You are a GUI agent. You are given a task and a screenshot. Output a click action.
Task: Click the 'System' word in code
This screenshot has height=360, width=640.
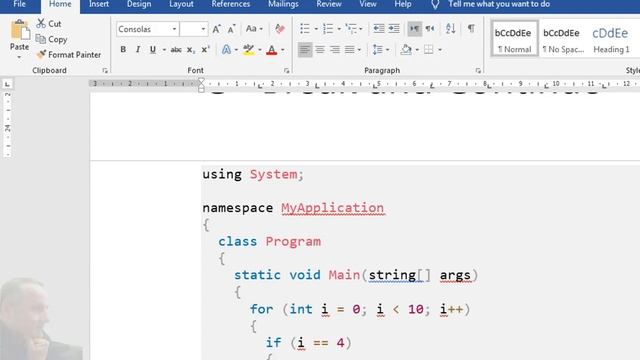[273, 175]
